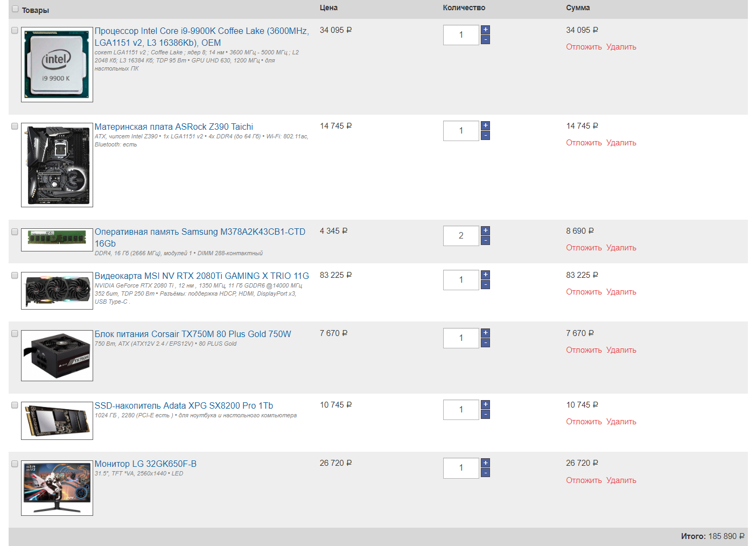Focus the quantity field for LG monitor

(461, 468)
